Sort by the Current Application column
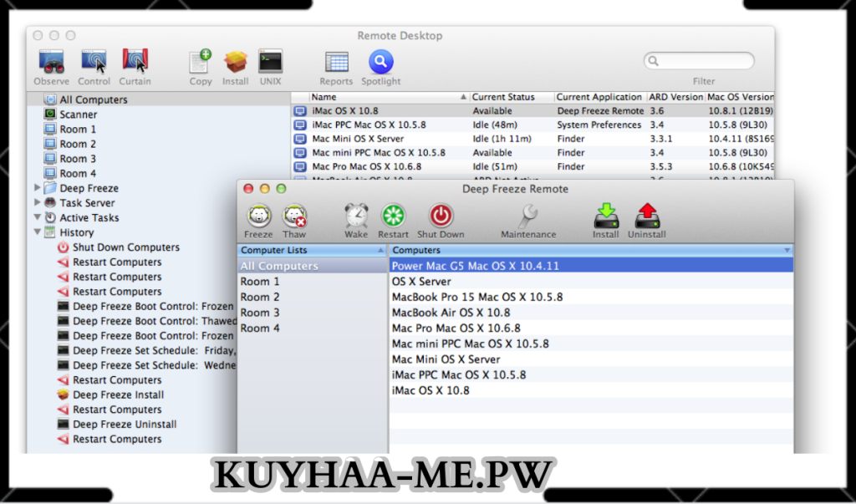856x504 pixels. click(x=600, y=97)
